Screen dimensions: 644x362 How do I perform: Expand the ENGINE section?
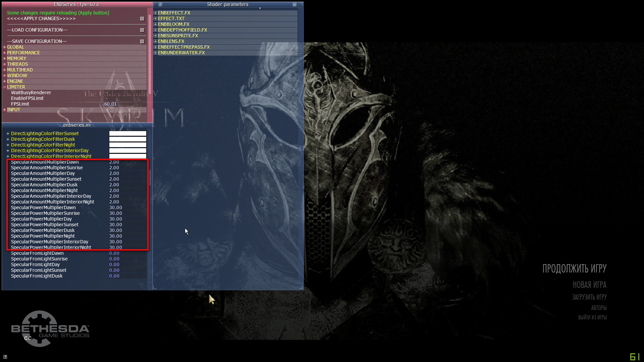(x=5, y=81)
